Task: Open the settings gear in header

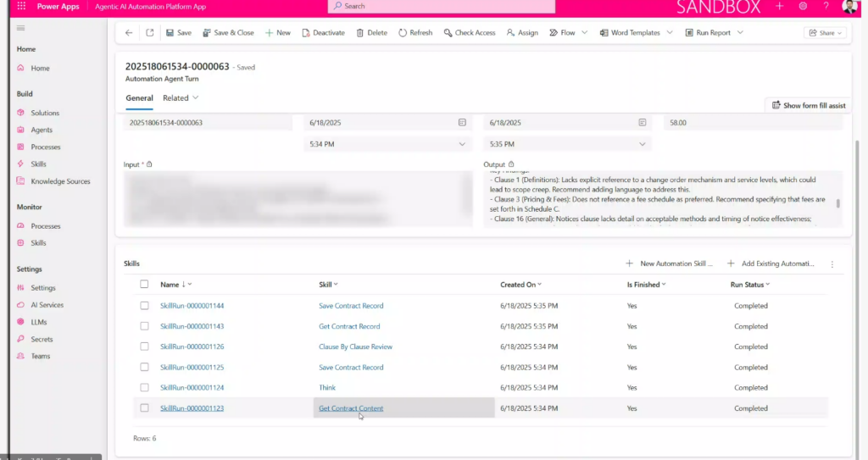Action: point(803,6)
